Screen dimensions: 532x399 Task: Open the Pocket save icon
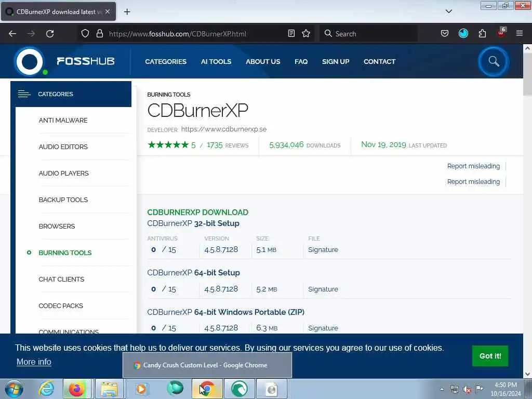[445, 33]
